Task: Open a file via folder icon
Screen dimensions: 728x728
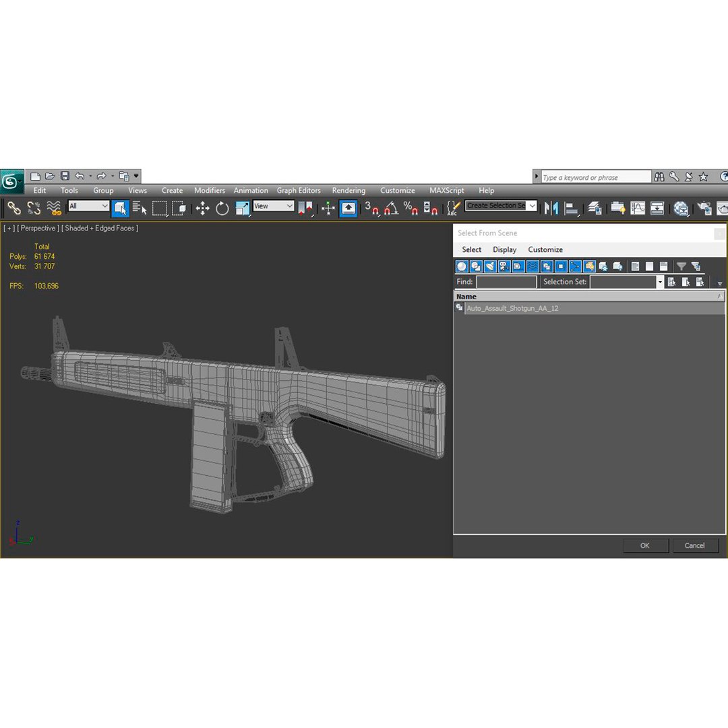Action: [x=50, y=177]
